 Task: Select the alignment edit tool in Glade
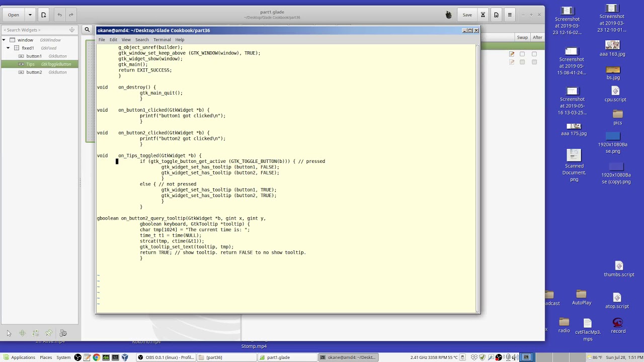coord(49,333)
